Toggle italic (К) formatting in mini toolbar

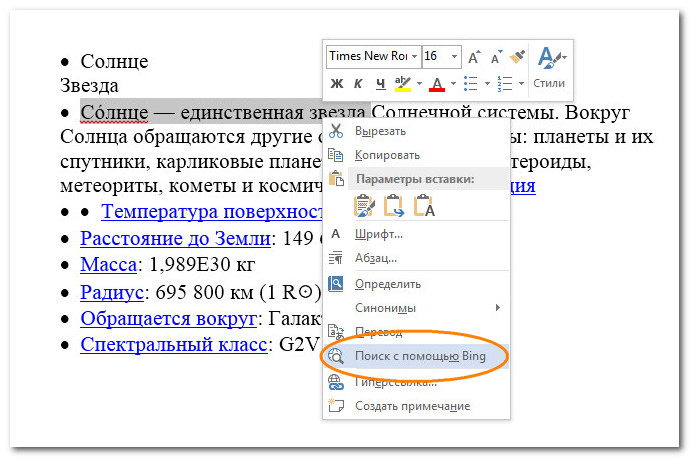(358, 83)
